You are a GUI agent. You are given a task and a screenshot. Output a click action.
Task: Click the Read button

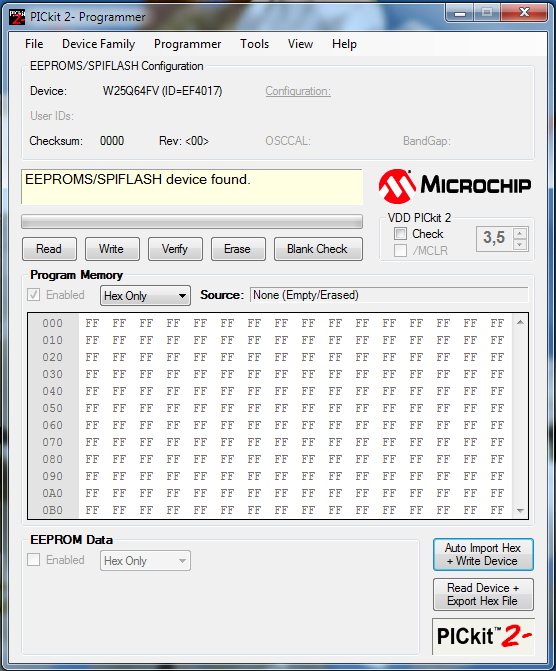click(x=49, y=249)
